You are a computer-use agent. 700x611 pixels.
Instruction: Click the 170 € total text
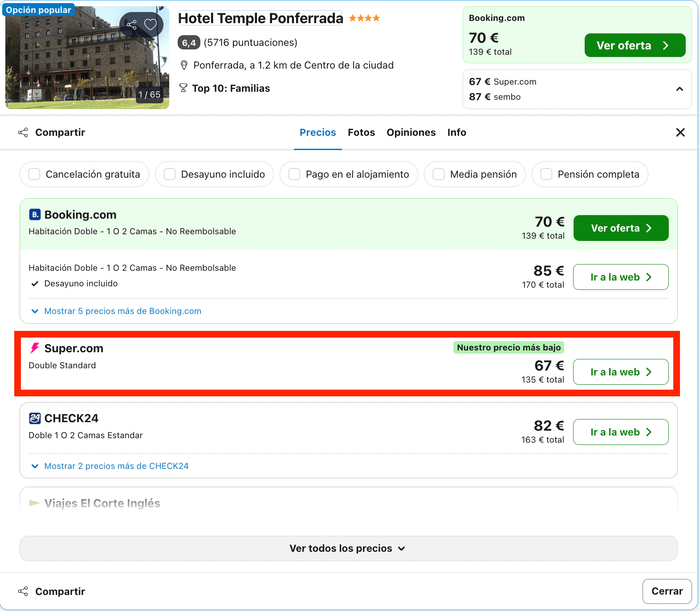click(543, 285)
